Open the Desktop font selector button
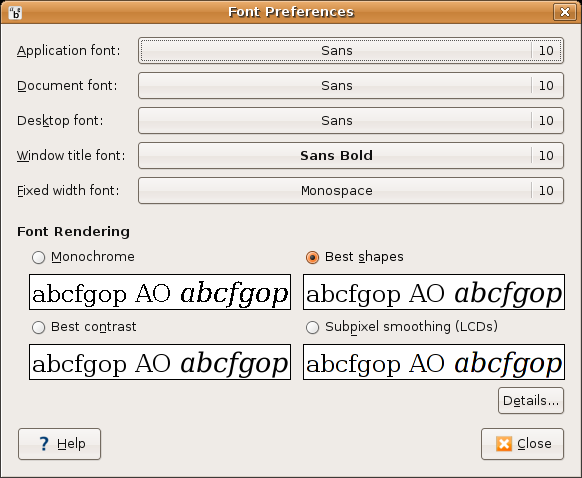This screenshot has height=478, width=582. (351, 120)
